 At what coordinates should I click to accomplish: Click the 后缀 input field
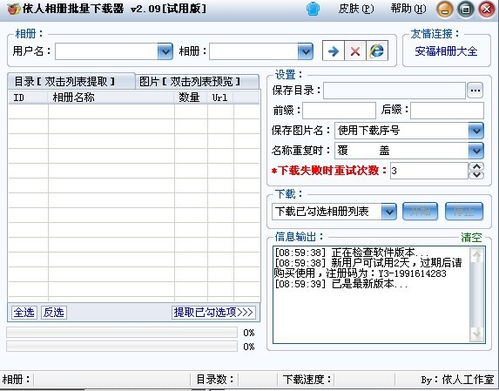click(x=447, y=110)
